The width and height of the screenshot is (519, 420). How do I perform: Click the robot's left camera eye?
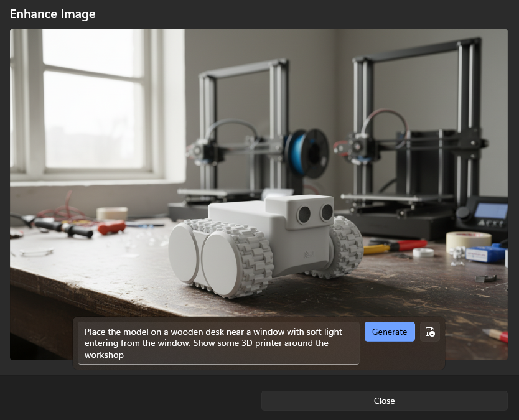tap(304, 213)
